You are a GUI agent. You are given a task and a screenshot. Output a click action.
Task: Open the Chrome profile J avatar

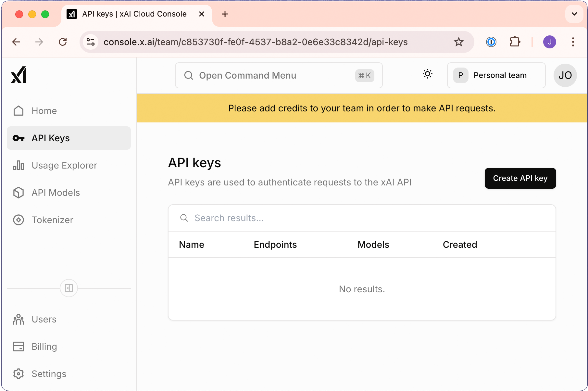click(549, 42)
